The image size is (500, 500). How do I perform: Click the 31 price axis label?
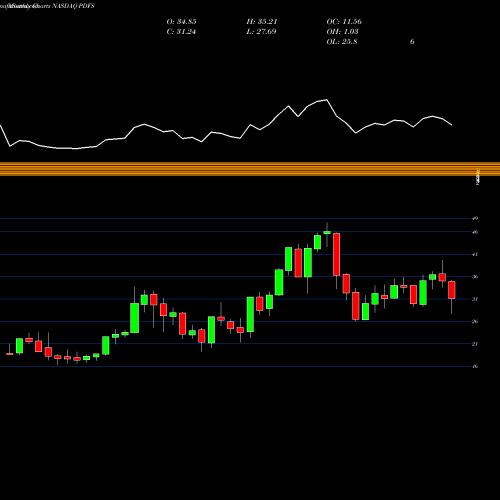[475, 299]
